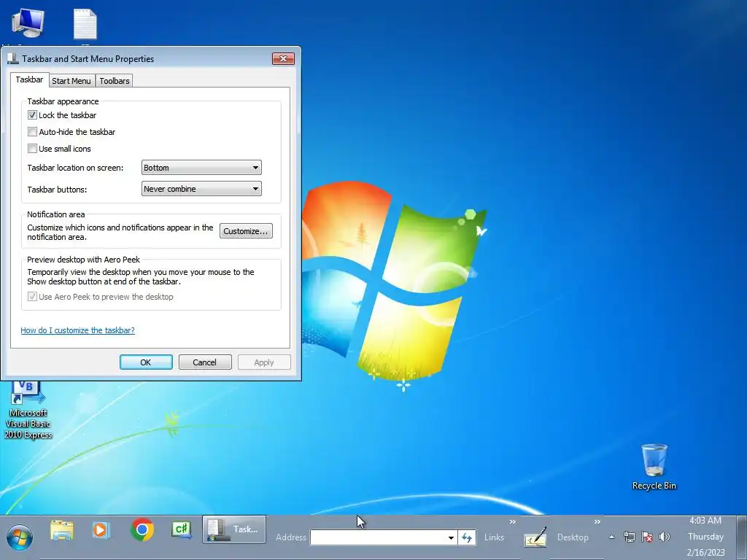Click the Show desktop button
This screenshot has height=560, width=747.
tap(741, 537)
